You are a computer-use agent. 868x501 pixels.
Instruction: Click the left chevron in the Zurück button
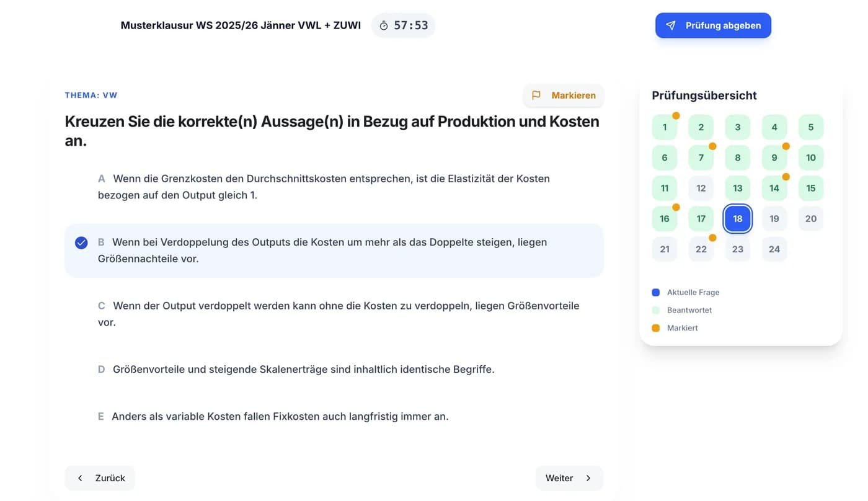pos(80,478)
